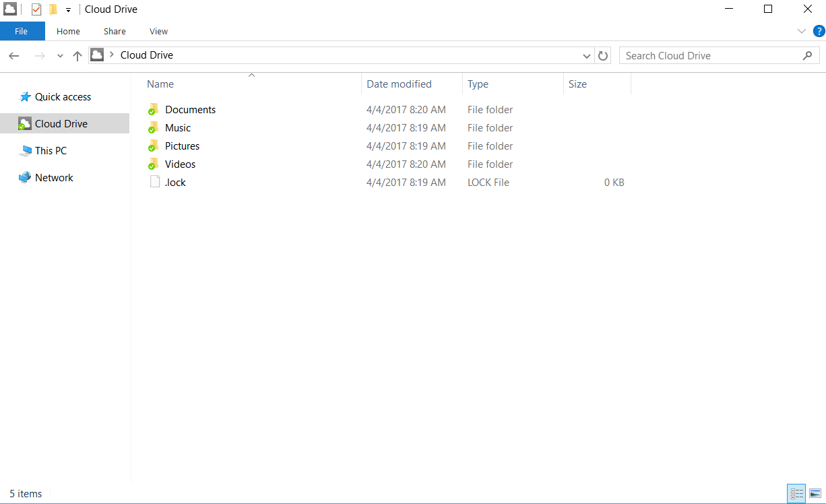Click the Back navigation button

click(x=13, y=55)
